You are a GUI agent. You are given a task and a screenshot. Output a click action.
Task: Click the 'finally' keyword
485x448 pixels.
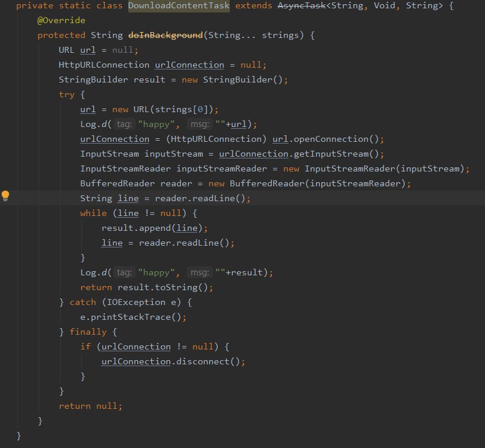(x=88, y=332)
